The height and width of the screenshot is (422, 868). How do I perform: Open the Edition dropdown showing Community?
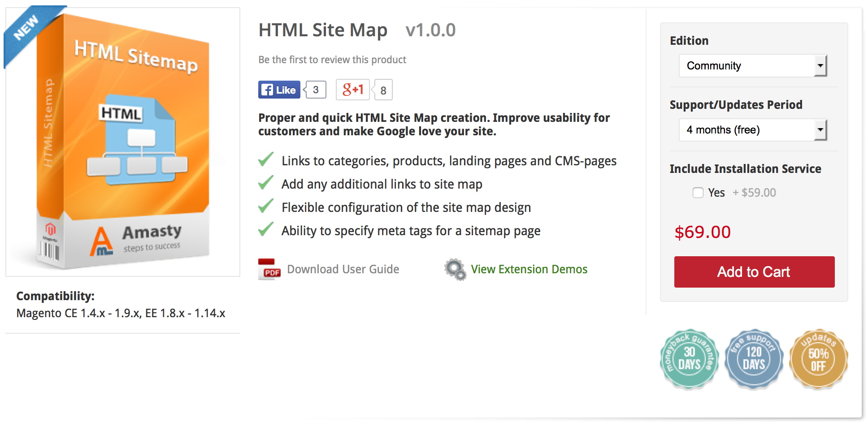[x=752, y=66]
